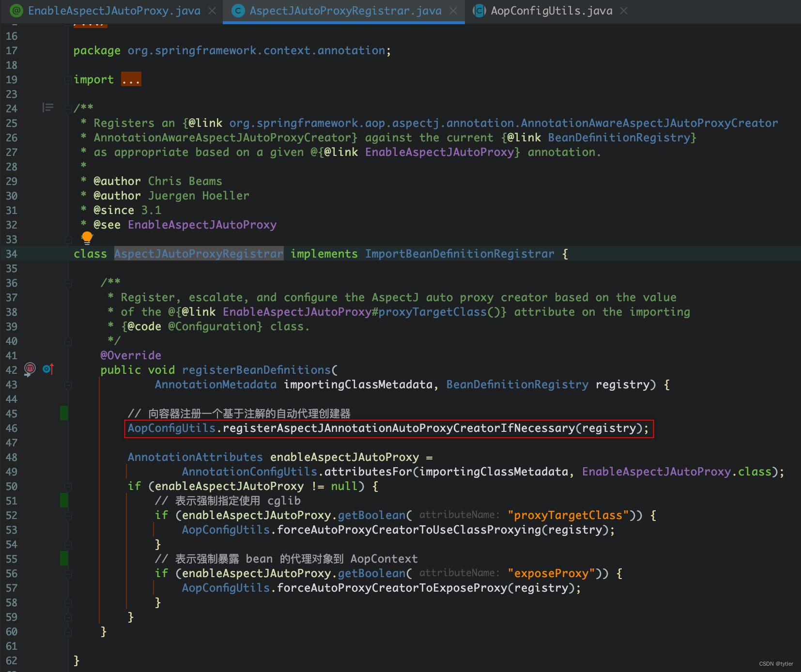
Task: Collapse the import block fold marker on line 19
Action: (68, 80)
